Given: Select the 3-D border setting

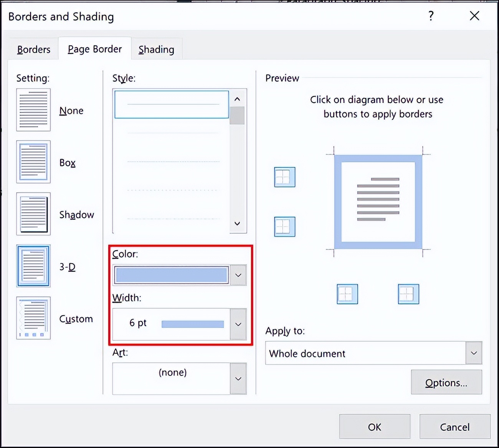Looking at the screenshot, I should (x=33, y=266).
